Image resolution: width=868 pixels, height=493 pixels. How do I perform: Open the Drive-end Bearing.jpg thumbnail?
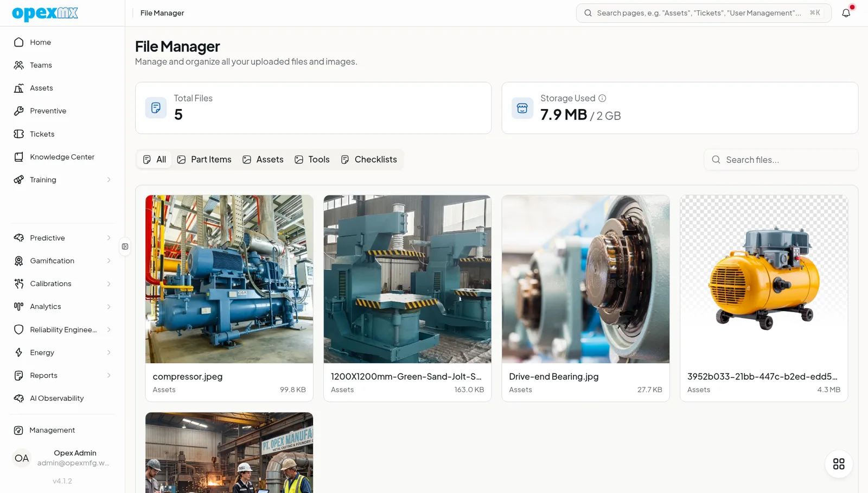click(x=586, y=279)
